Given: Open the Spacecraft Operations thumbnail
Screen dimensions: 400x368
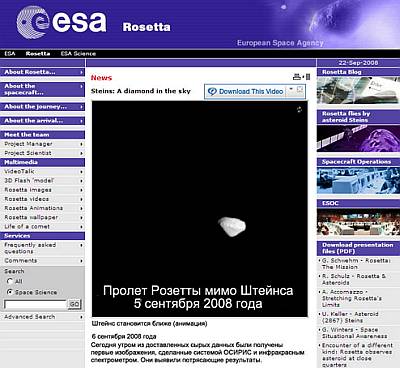Looking at the screenshot, I should click(x=358, y=180).
